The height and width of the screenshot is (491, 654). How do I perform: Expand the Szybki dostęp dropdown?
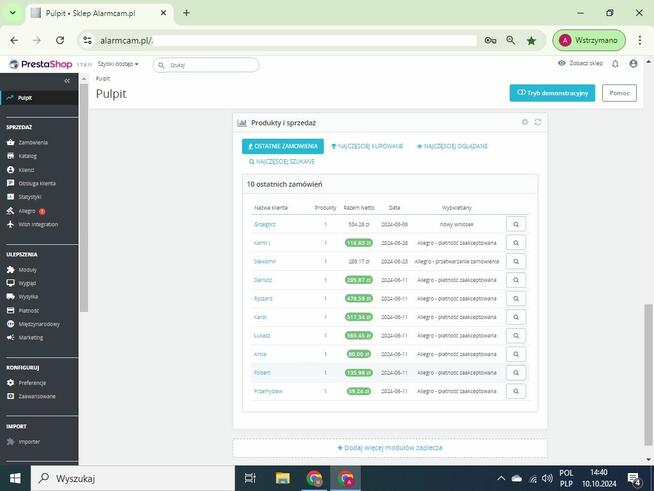[118, 64]
